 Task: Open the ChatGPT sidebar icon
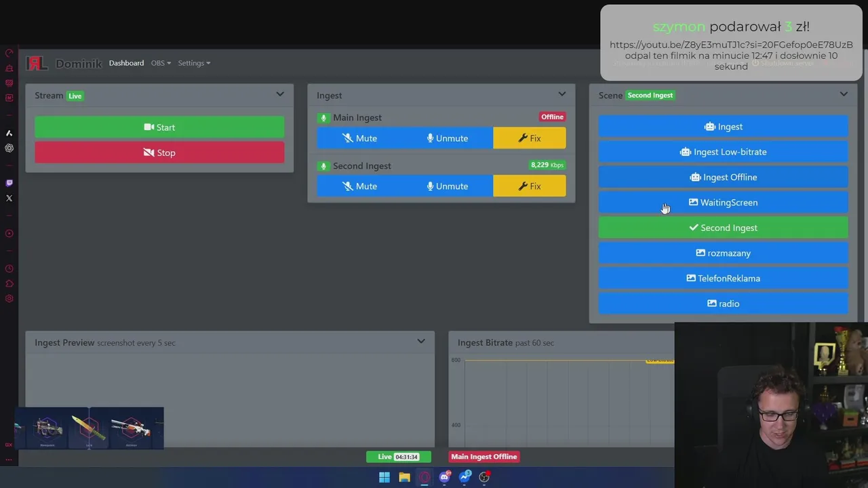coord(9,148)
